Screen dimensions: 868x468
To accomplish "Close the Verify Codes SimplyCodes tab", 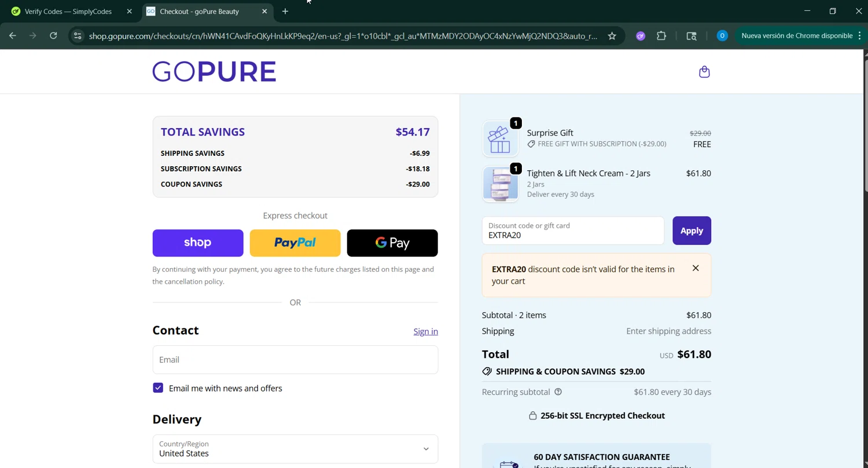I will click(129, 12).
